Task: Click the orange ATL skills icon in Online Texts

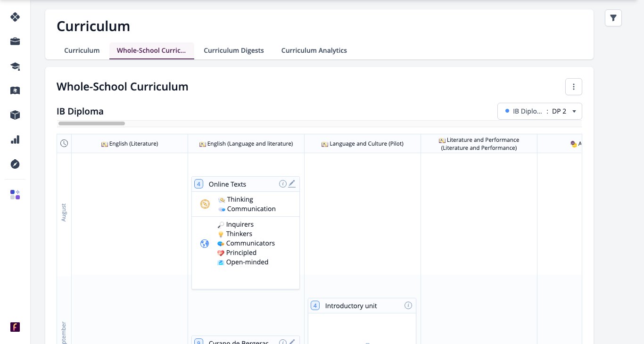Action: [205, 204]
